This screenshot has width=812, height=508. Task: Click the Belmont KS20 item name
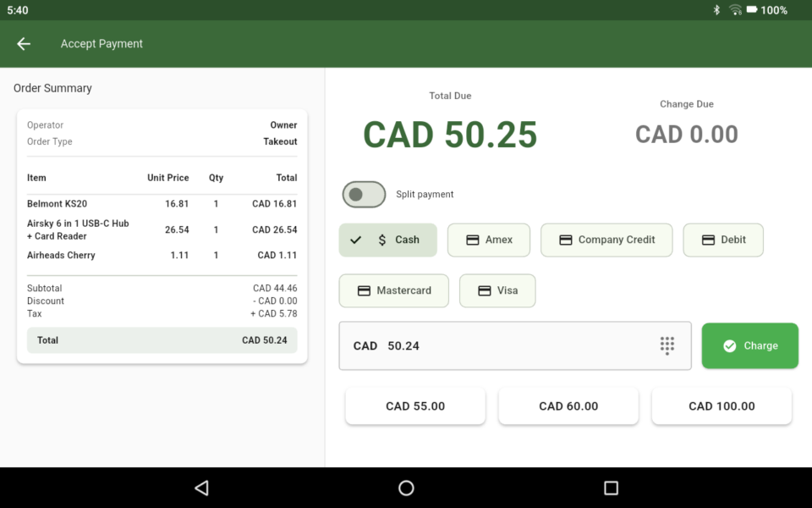point(57,204)
